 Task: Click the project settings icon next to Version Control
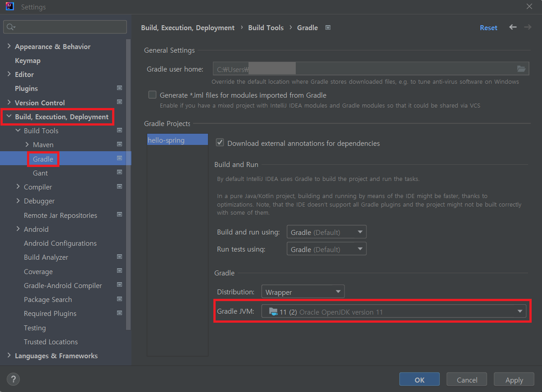click(x=119, y=102)
